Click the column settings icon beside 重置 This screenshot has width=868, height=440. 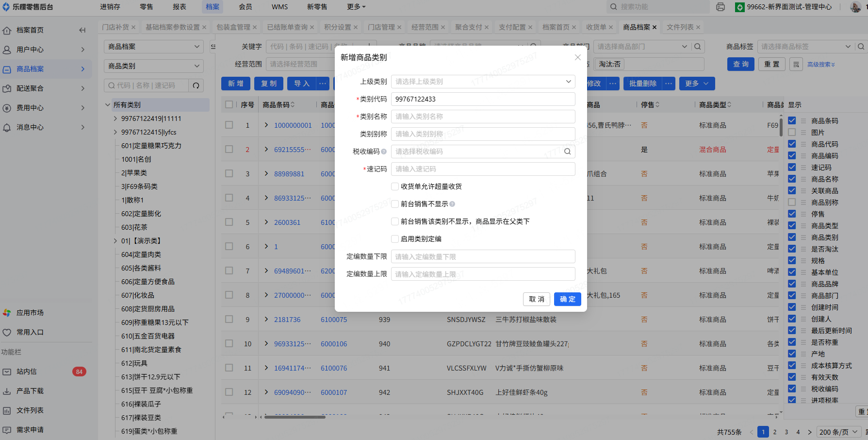[x=796, y=64]
